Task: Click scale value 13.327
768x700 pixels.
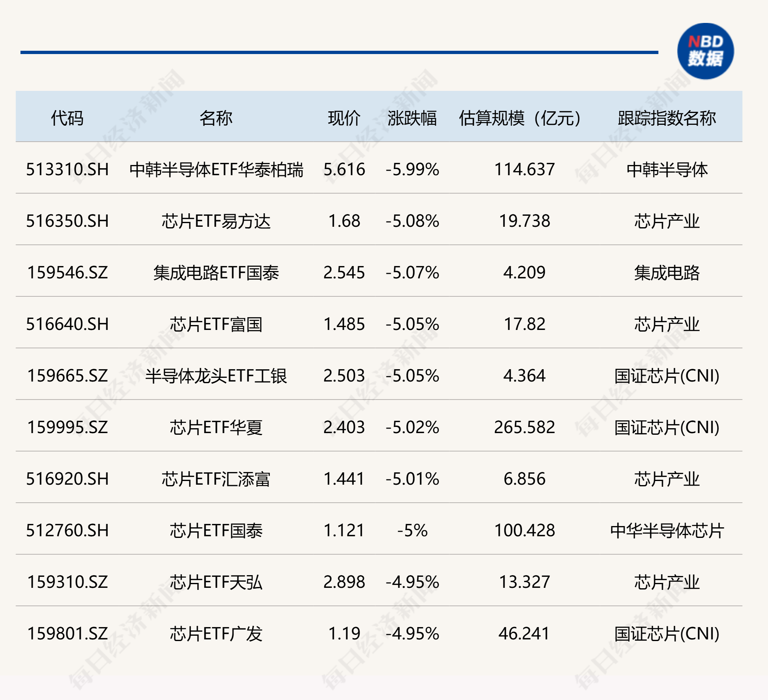Action: click(524, 582)
